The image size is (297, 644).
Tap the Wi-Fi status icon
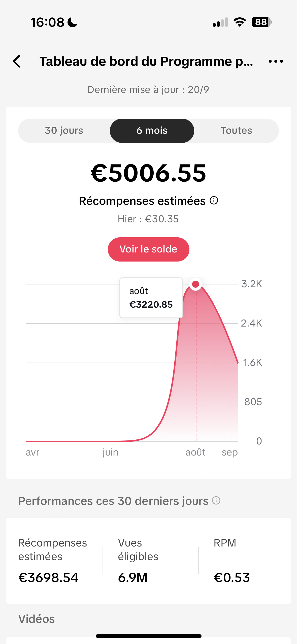[240, 22]
